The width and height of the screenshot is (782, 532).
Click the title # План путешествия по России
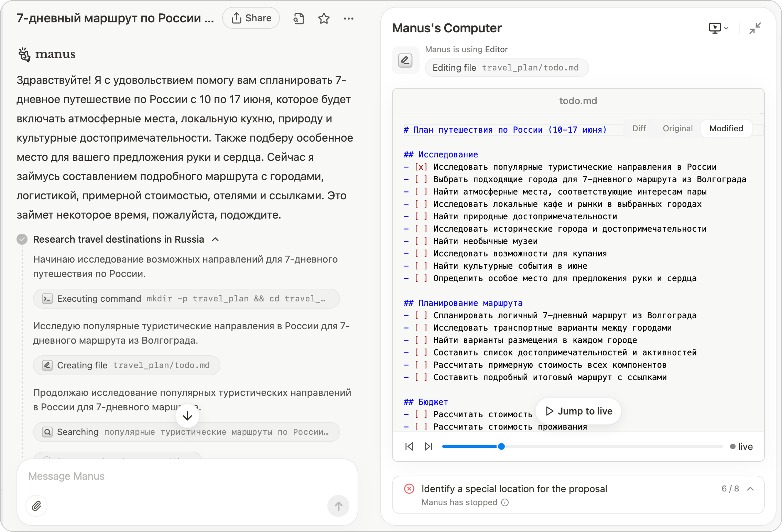pos(505,130)
